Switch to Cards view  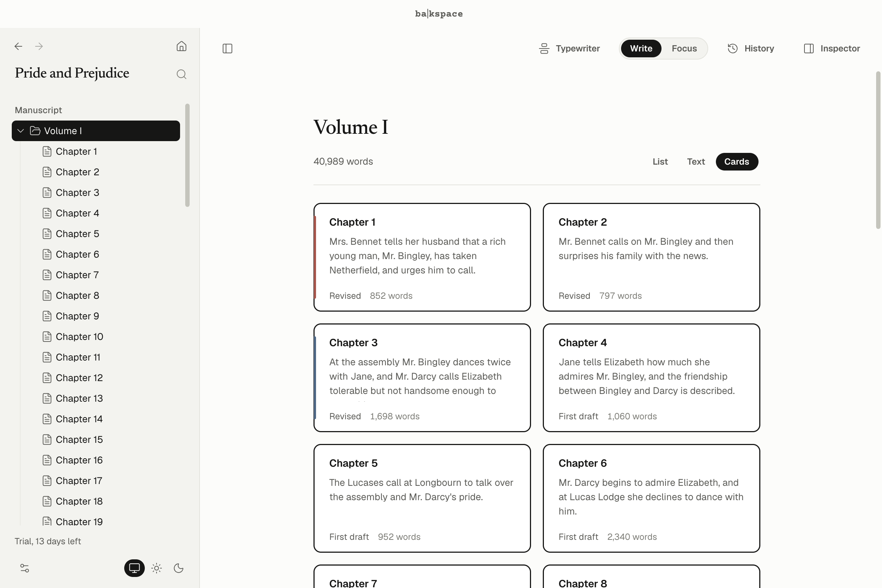point(736,162)
